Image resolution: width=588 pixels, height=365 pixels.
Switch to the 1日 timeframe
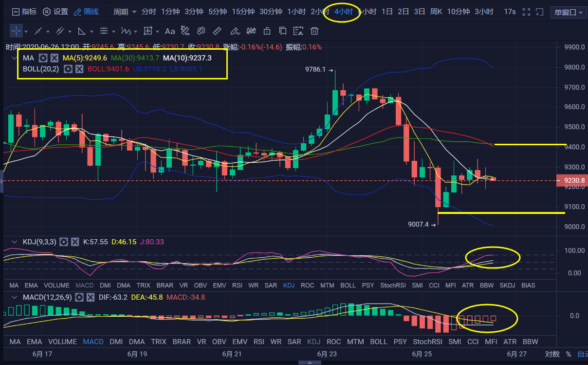coord(387,12)
